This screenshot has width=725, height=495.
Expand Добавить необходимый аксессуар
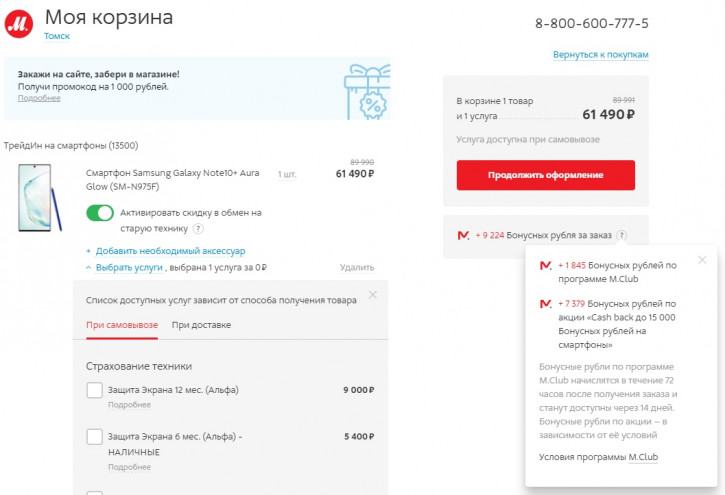pyautogui.click(x=170, y=251)
